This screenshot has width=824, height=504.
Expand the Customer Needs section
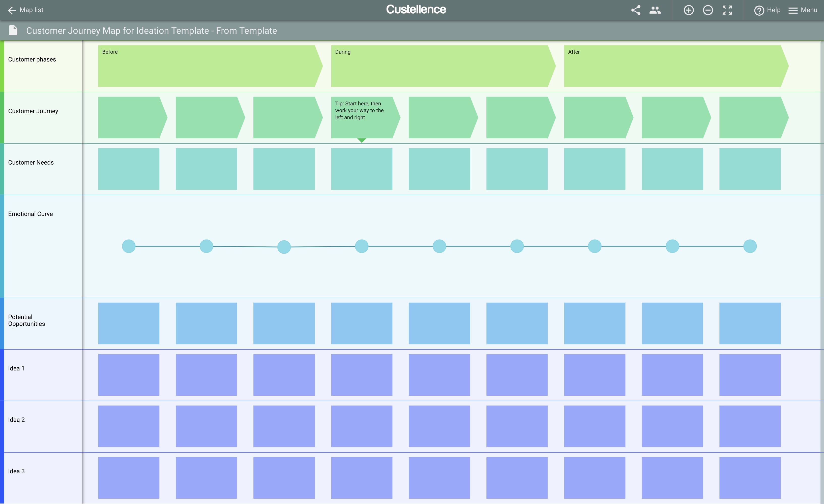pyautogui.click(x=3, y=169)
